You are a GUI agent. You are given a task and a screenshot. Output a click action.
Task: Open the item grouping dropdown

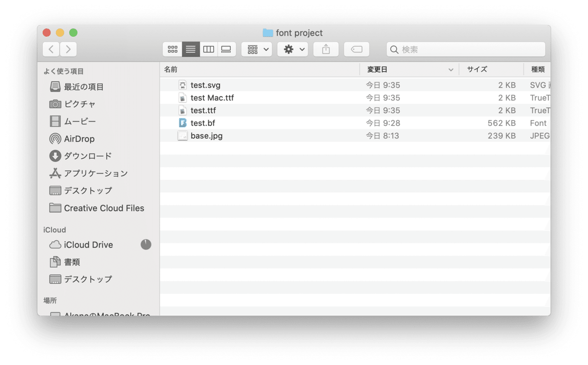pos(256,49)
